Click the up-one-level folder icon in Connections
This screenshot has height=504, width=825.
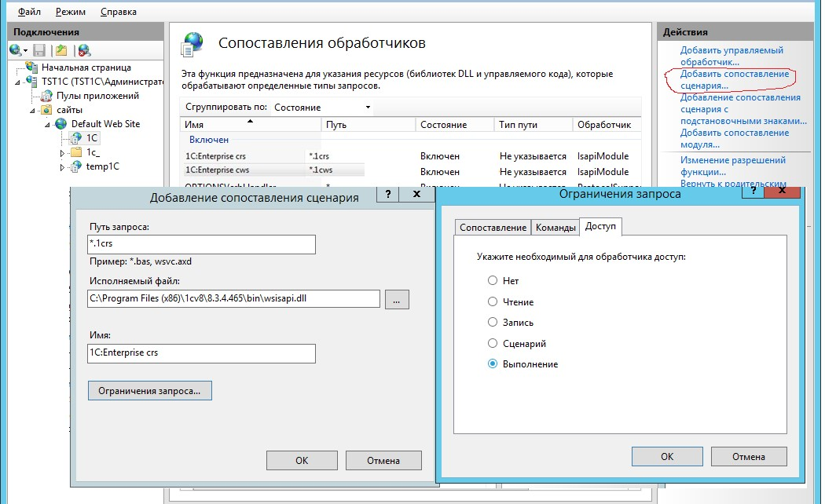pos(61,50)
